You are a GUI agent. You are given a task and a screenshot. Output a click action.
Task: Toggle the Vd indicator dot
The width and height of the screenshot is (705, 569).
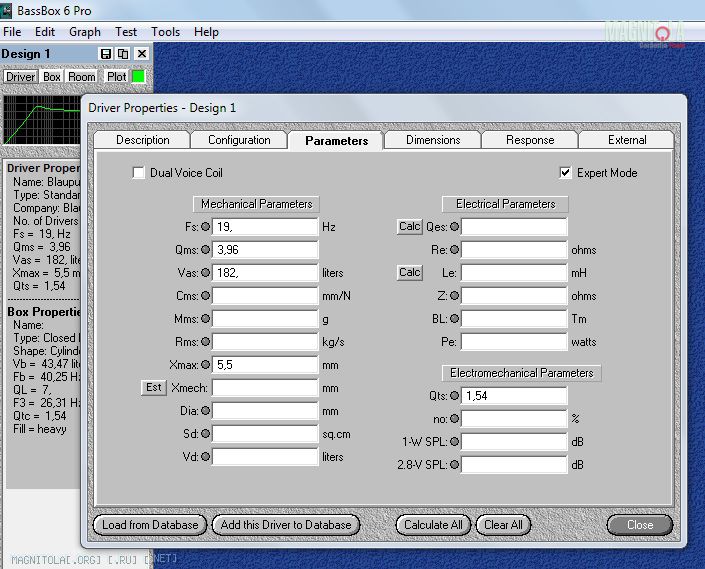coord(205,457)
